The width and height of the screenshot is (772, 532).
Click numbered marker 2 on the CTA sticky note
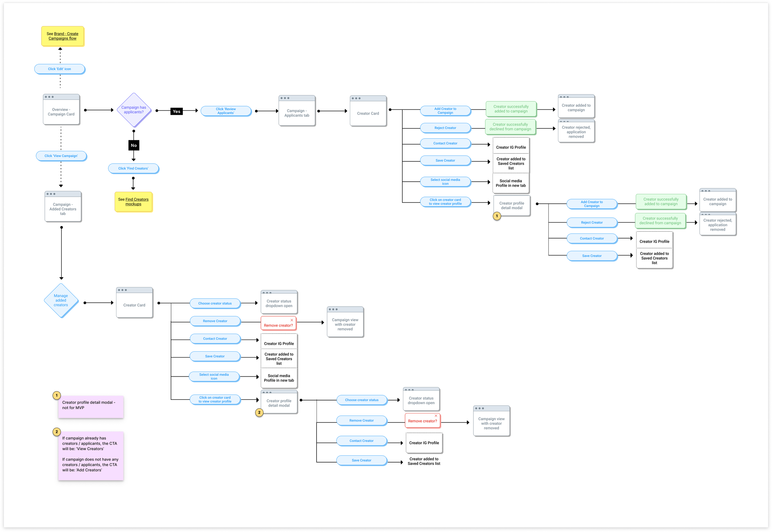coord(57,432)
